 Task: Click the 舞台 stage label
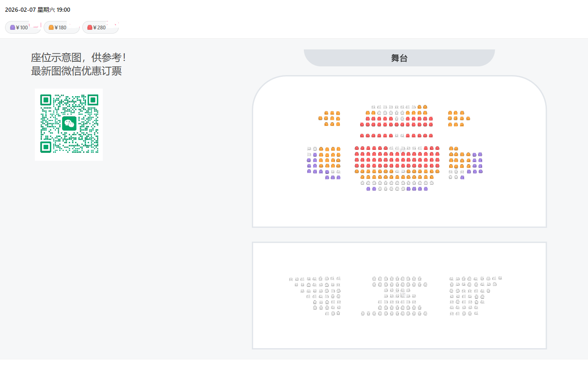pos(399,58)
